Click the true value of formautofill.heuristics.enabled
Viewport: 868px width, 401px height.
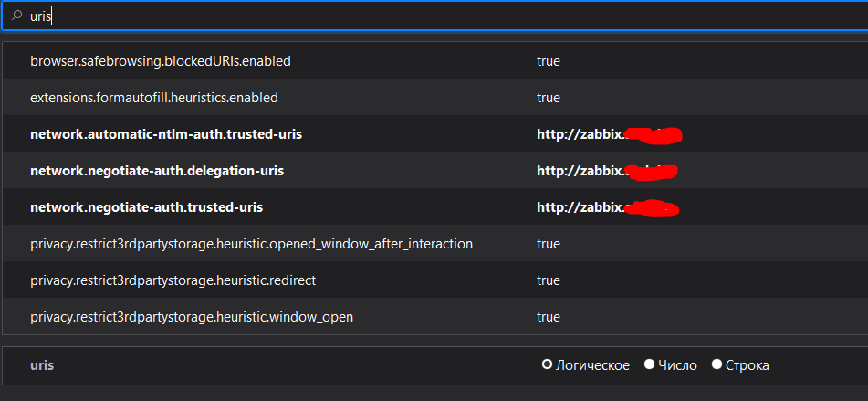549,97
